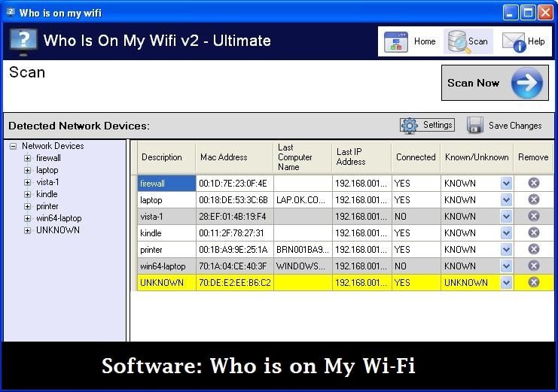Switch to the Scan tab label
Image resolution: width=558 pixels, height=392 pixels.
[477, 41]
